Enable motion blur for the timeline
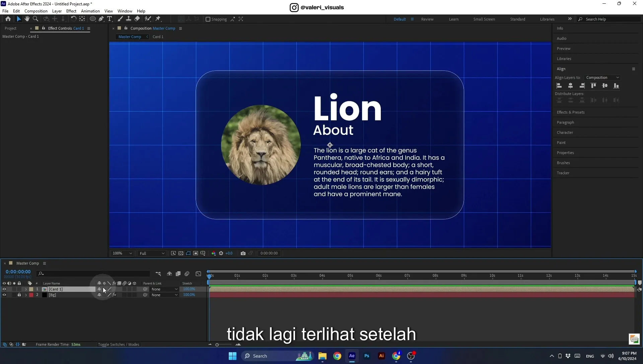Image resolution: width=643 pixels, height=364 pixels. 187,274
